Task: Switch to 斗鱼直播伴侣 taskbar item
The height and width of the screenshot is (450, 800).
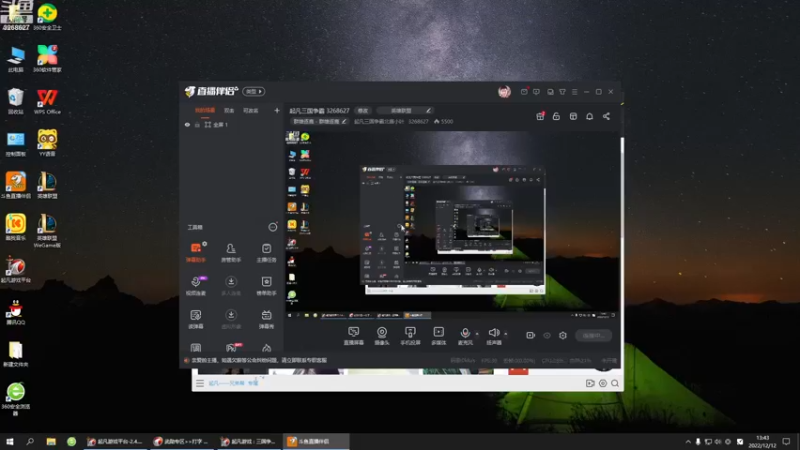Action: click(x=316, y=441)
